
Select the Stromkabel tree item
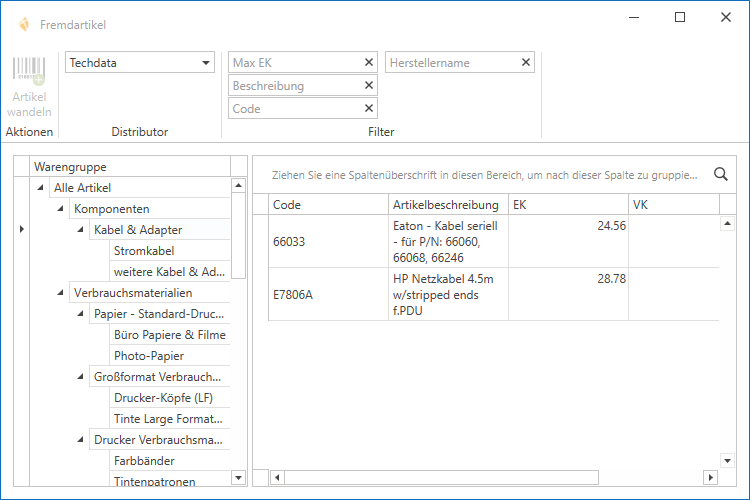pyautogui.click(x=144, y=251)
